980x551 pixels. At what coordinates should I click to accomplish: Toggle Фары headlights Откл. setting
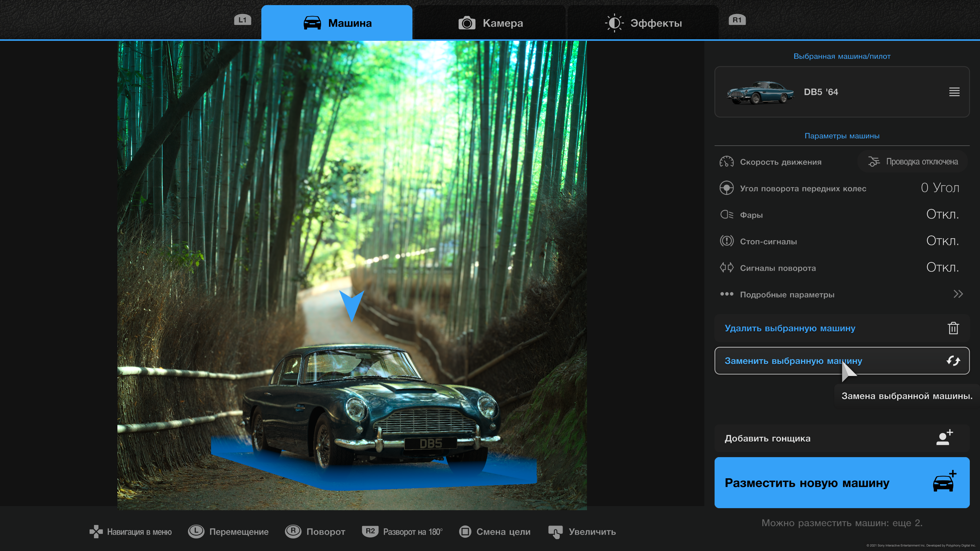942,215
